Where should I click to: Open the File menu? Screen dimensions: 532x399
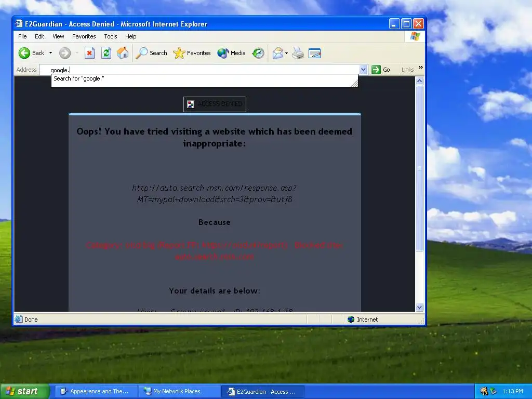point(22,36)
